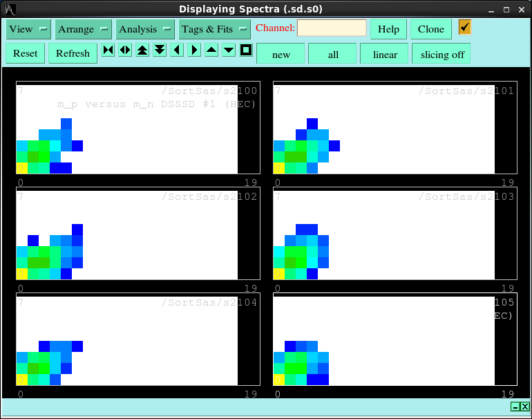The height and width of the screenshot is (419, 532).
Task: Click the double down arrow icon
Action: click(x=160, y=50)
